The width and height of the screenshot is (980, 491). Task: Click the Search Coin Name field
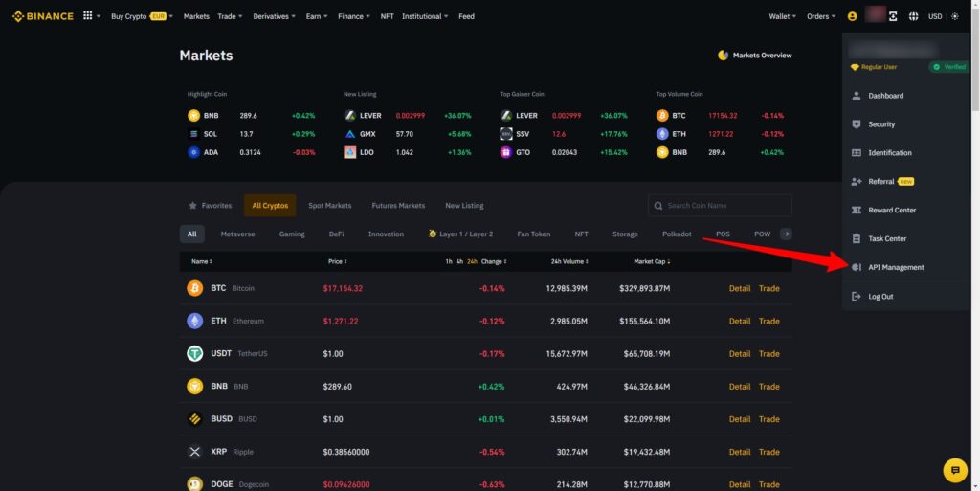pos(720,206)
